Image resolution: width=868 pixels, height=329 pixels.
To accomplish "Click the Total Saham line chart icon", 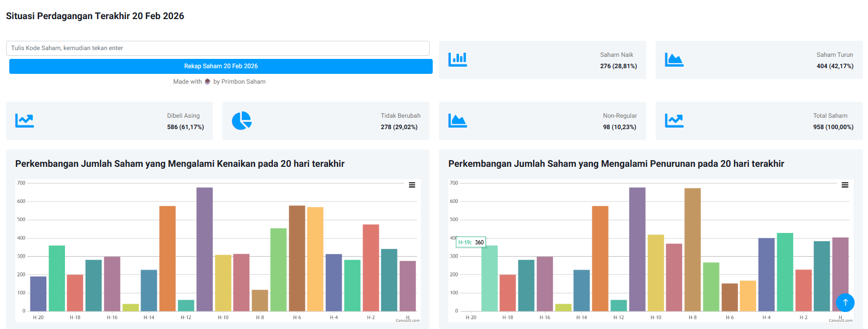I will tap(674, 120).
